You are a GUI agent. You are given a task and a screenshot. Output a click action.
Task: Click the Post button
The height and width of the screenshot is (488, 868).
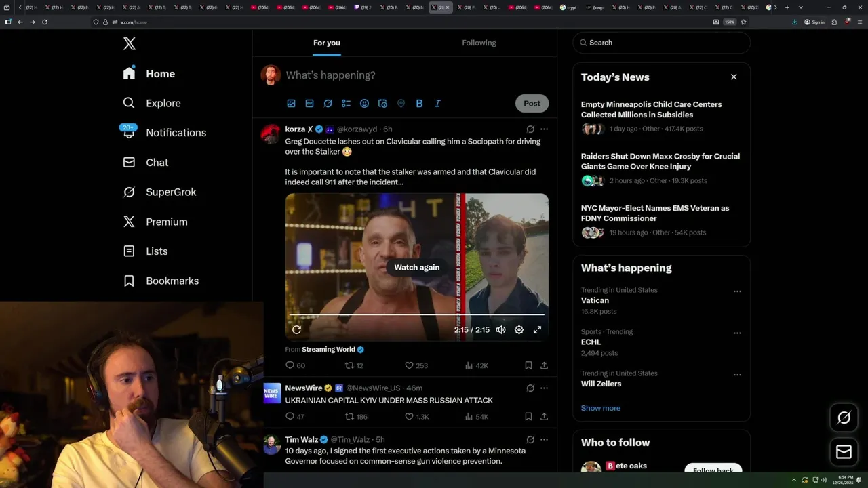pos(532,104)
